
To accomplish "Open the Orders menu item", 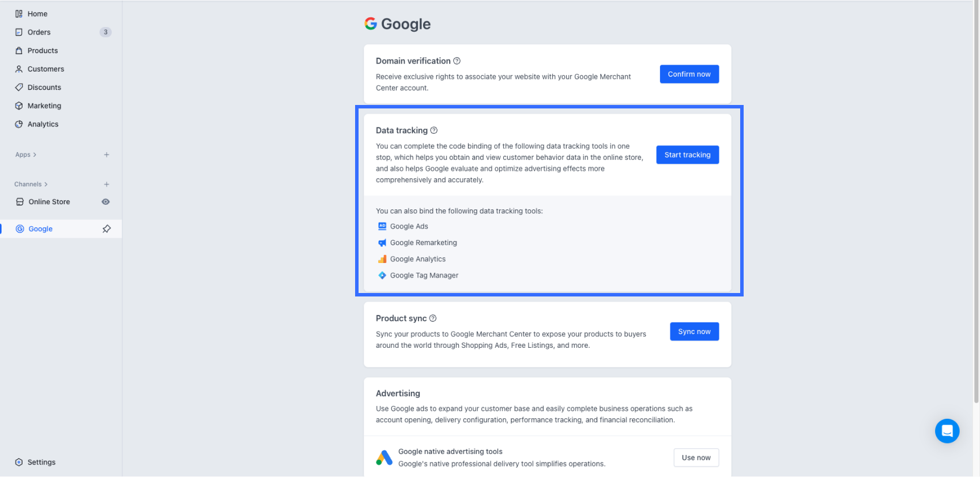I will click(x=39, y=32).
